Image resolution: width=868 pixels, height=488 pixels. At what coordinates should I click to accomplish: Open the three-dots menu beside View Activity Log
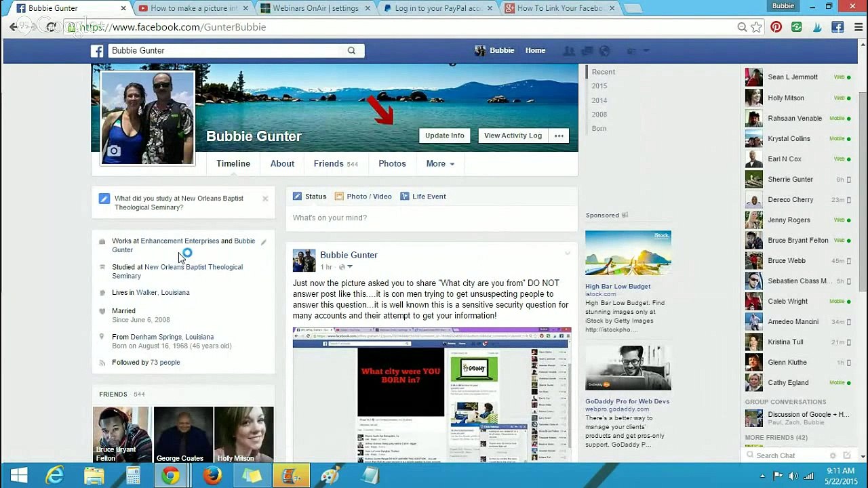coord(559,136)
